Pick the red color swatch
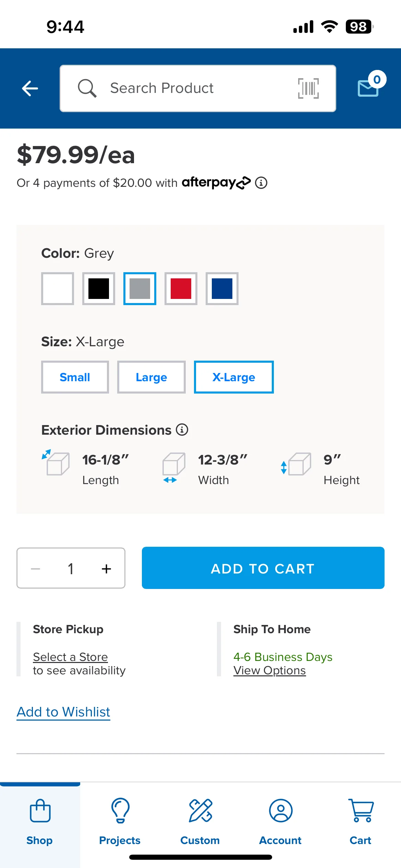Viewport: 401px width, 868px height. (x=181, y=289)
